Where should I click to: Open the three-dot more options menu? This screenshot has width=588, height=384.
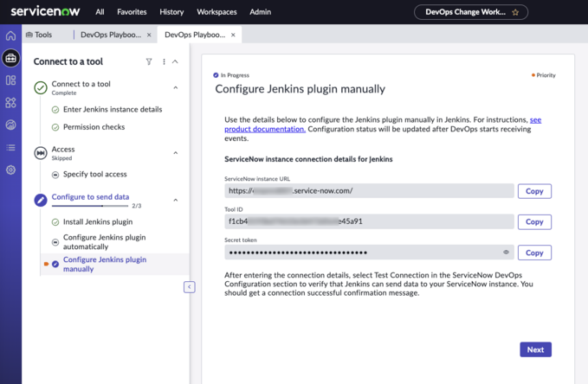(164, 61)
